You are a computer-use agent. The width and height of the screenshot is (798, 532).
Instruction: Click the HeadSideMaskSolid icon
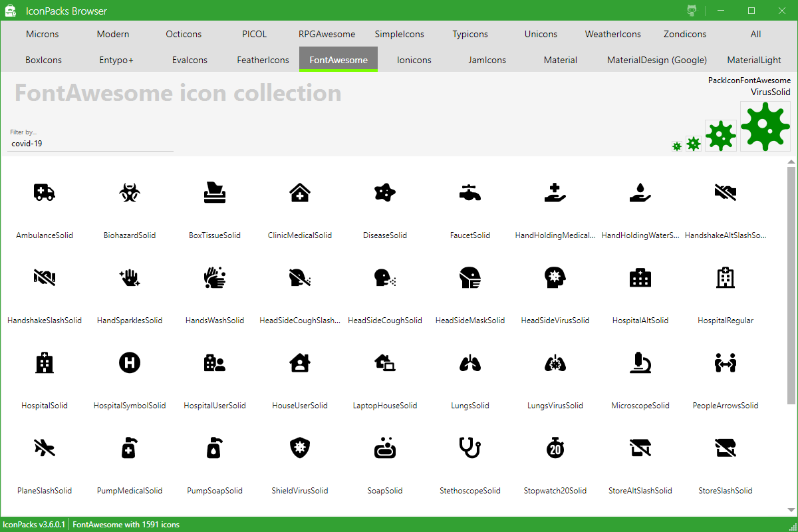pos(470,278)
